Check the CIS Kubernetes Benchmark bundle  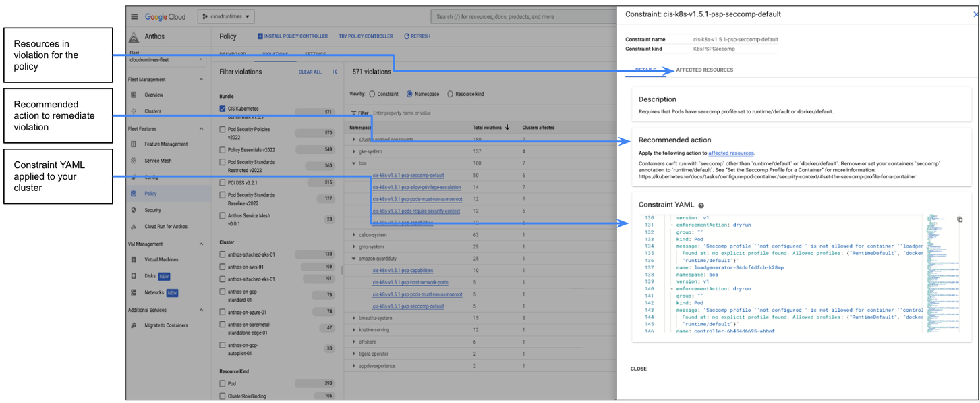[223, 109]
